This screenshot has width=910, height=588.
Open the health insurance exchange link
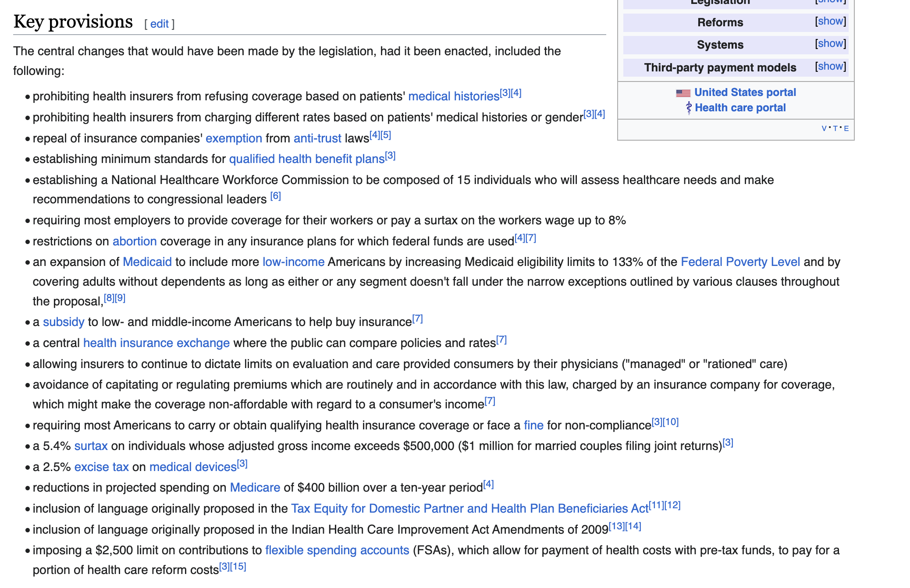(x=156, y=343)
